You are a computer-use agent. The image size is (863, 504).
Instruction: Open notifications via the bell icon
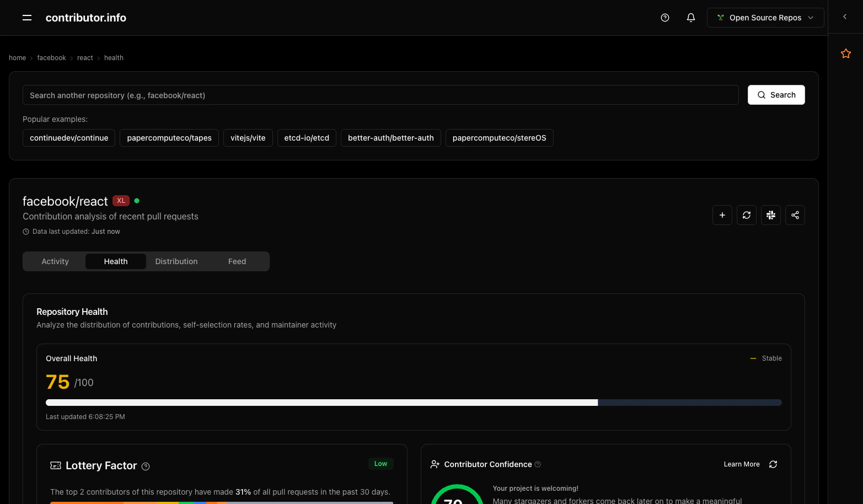pyautogui.click(x=690, y=17)
